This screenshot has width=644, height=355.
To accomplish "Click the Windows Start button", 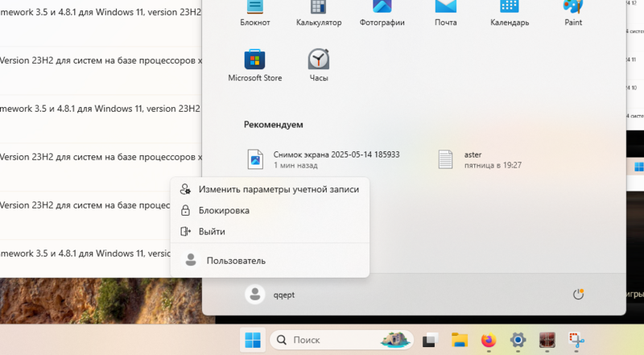I will [253, 341].
